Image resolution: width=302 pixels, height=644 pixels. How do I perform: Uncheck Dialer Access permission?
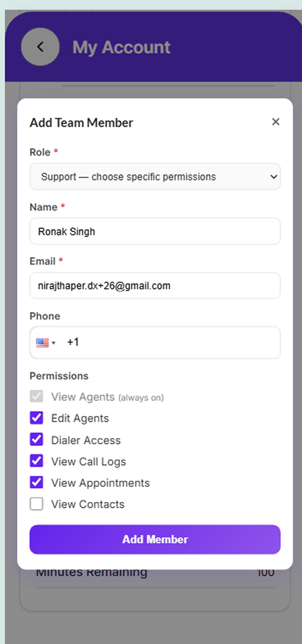click(x=37, y=440)
